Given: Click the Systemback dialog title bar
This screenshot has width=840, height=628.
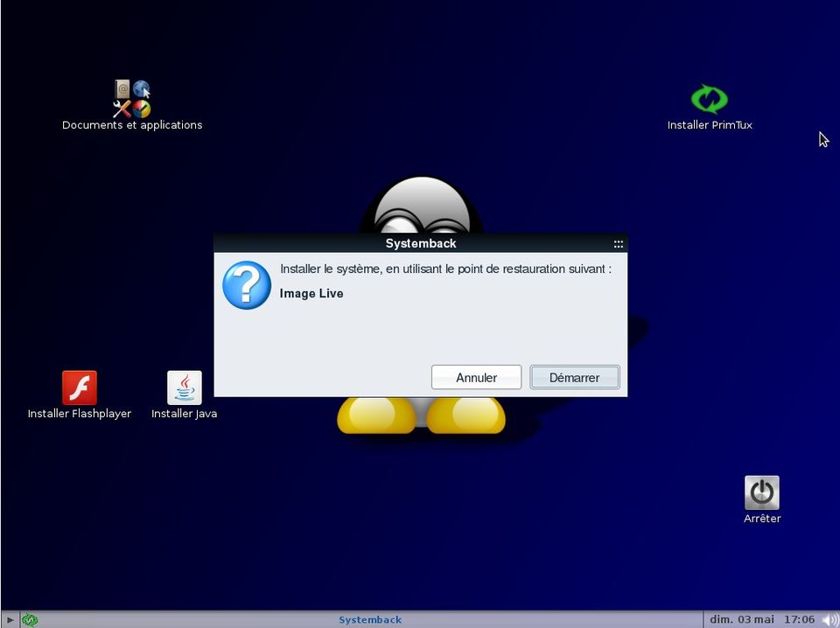Looking at the screenshot, I should (421, 244).
